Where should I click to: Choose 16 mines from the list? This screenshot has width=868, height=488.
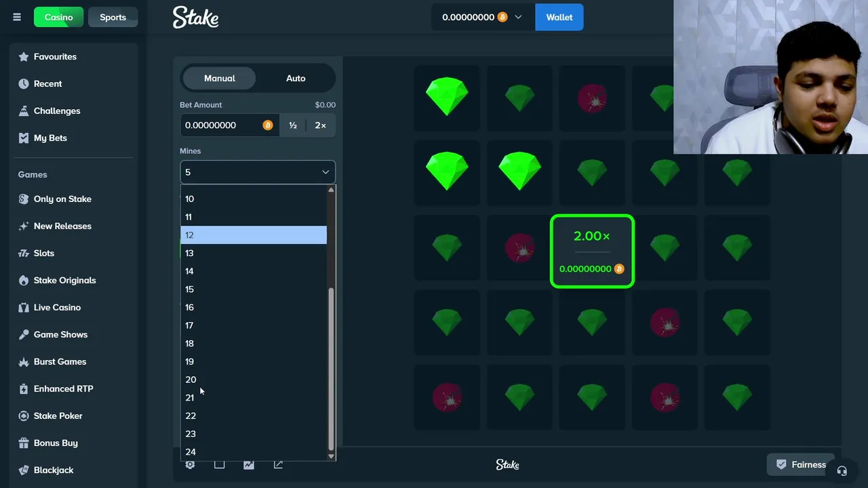254,308
